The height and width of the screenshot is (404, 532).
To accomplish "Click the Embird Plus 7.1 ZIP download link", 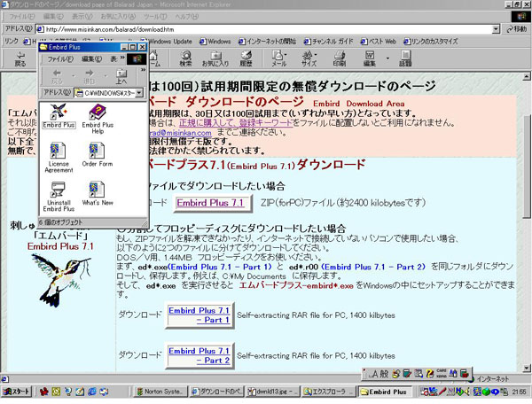I will pyautogui.click(x=210, y=203).
